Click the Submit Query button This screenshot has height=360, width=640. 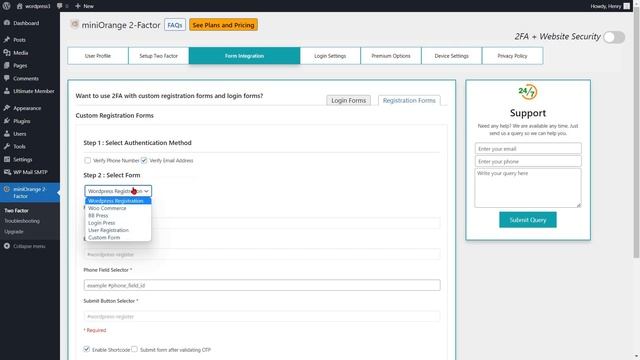pos(528,220)
